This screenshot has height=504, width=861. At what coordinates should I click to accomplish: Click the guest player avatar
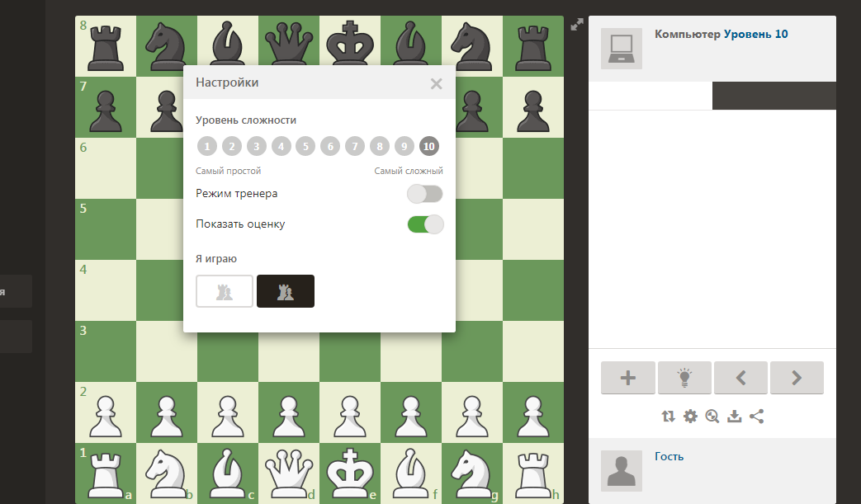point(622,470)
